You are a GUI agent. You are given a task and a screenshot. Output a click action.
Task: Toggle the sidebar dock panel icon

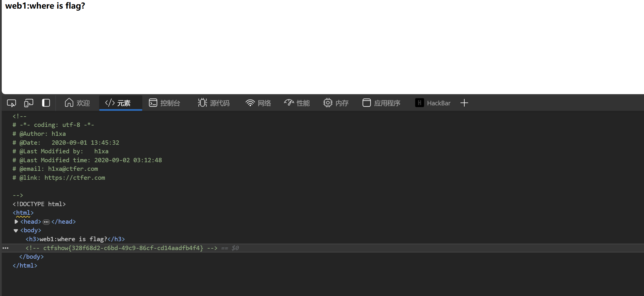[46, 103]
